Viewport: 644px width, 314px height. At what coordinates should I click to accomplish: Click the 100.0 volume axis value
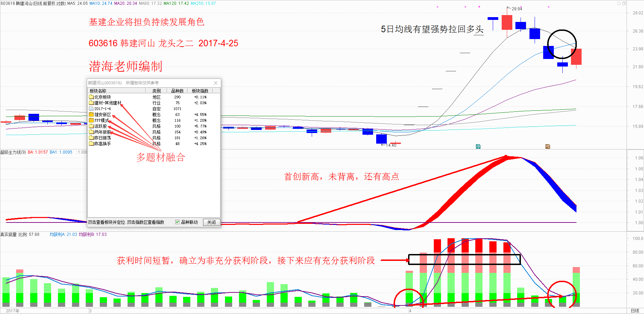point(638,239)
